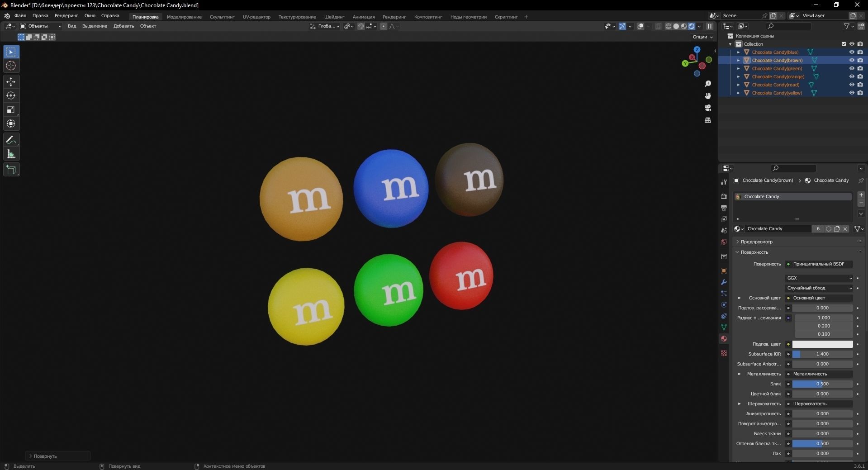868x470 pixels.
Task: Switch viewport to wireframe shading
Action: pyautogui.click(x=669, y=26)
